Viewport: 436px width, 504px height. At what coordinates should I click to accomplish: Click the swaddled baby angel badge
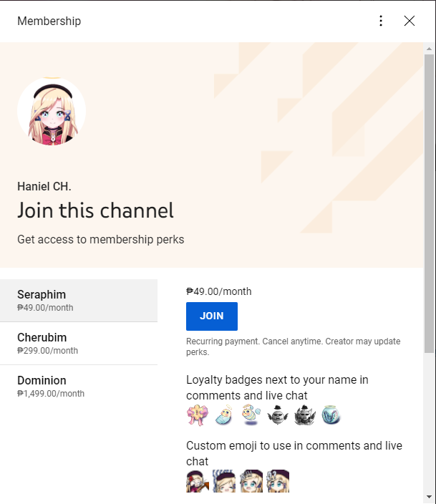[224, 415]
